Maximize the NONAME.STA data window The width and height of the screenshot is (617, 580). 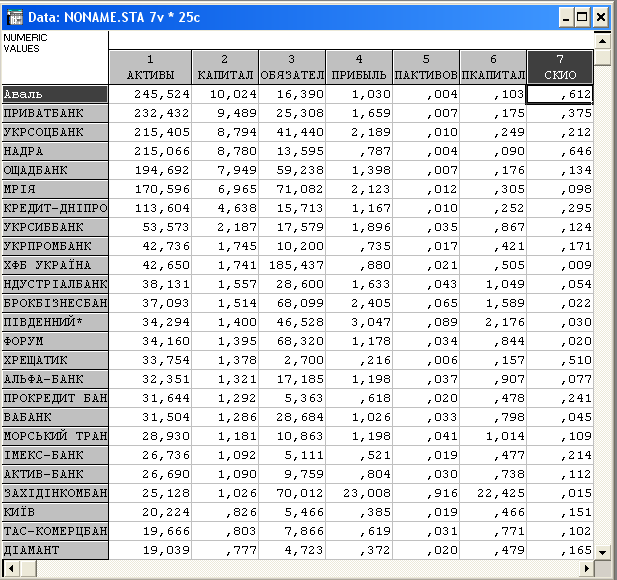click(x=582, y=17)
